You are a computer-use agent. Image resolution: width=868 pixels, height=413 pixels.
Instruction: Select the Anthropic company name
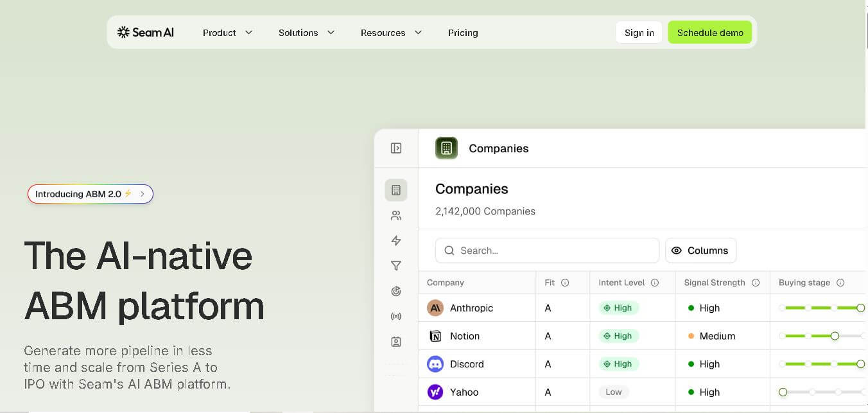[472, 308]
